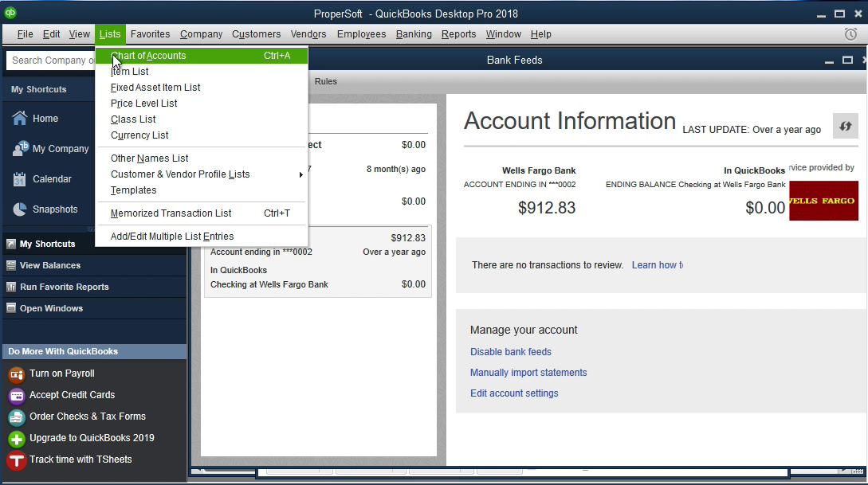Maximize the Bank Feeds window
Image resolution: width=868 pixels, height=485 pixels.
847,60
